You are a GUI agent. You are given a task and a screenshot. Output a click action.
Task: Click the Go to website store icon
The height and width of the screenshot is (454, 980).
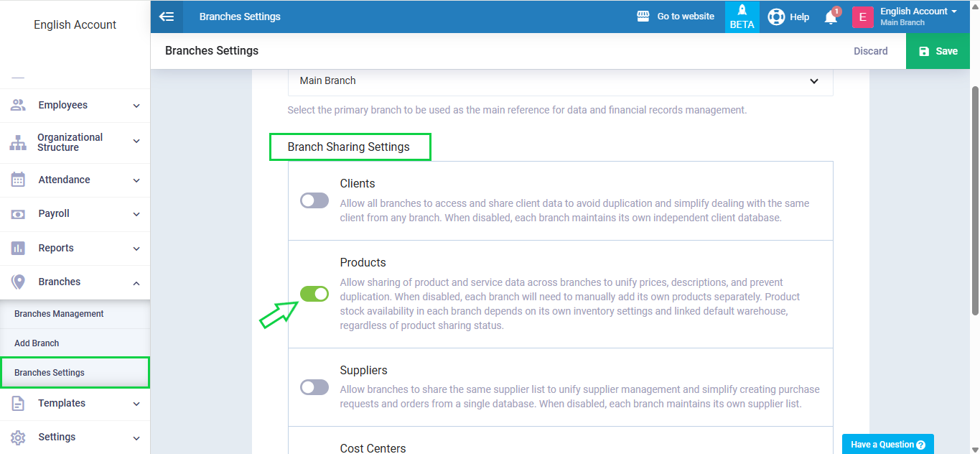point(643,17)
